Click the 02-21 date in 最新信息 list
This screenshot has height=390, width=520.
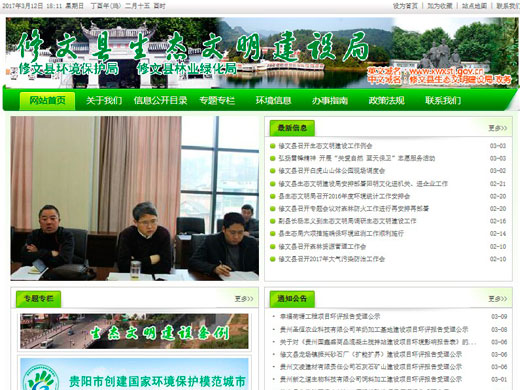[x=498, y=184]
